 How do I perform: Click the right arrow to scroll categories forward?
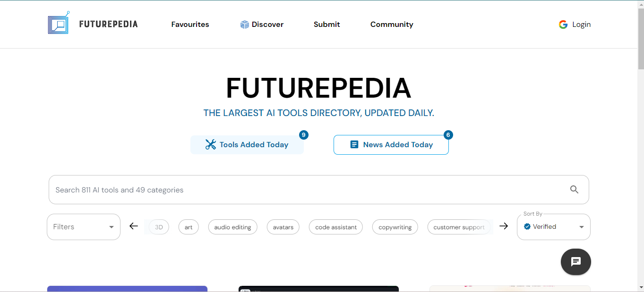click(x=504, y=226)
